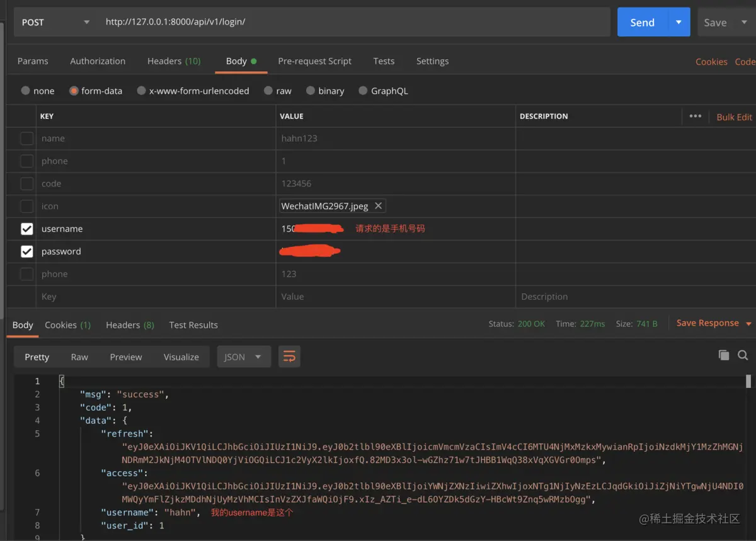756x541 pixels.
Task: Expand the Save Response dropdown arrow
Action: (x=748, y=324)
